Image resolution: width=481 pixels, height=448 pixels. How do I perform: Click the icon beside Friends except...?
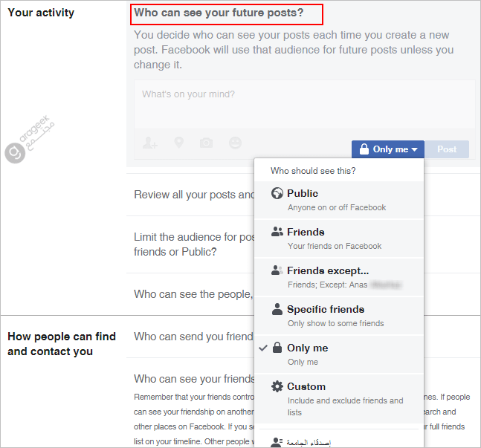click(277, 270)
